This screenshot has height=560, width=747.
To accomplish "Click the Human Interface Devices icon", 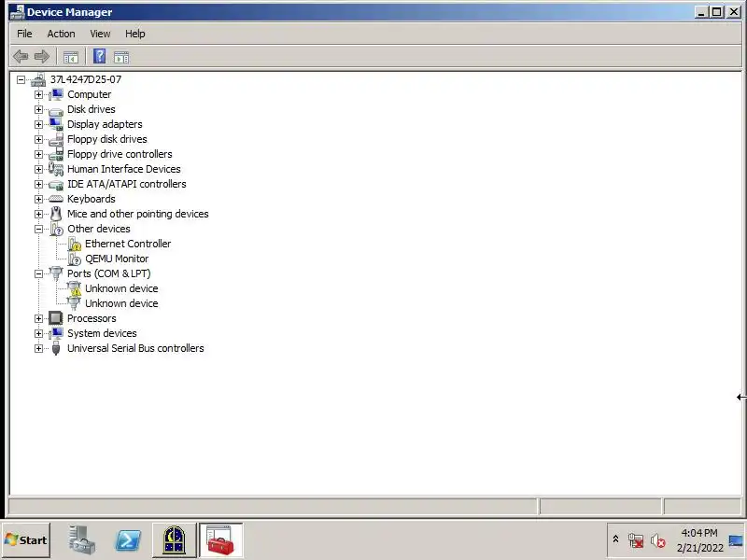I will pos(56,169).
